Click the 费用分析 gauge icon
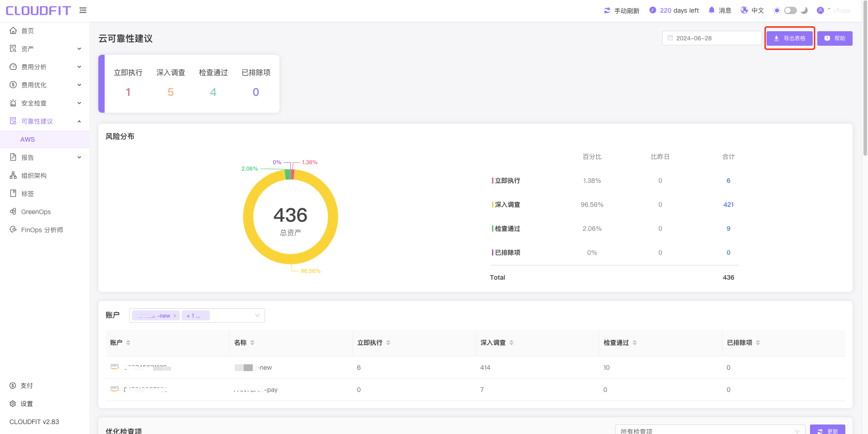Screen dimensions: 868x434 (13, 67)
